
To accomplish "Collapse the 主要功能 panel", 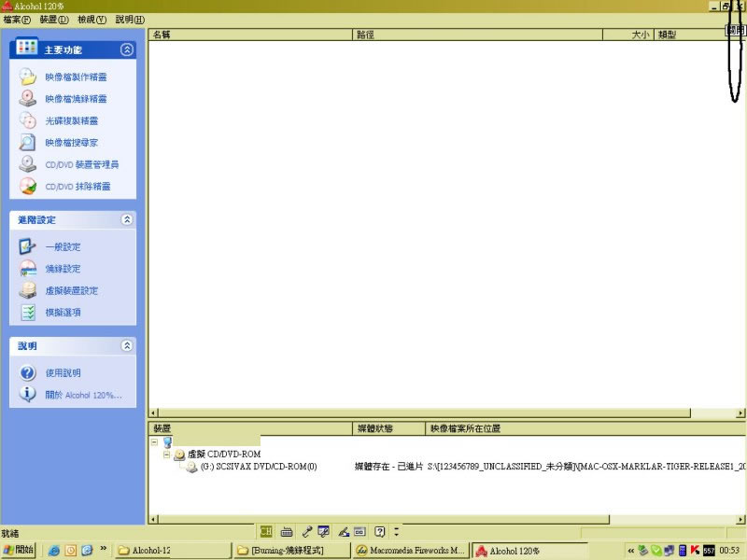I will [x=127, y=49].
